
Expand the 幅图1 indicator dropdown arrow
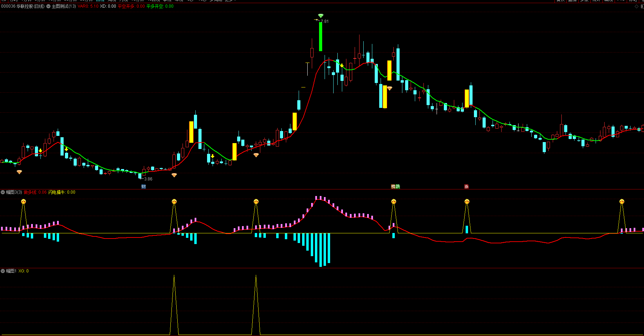[3, 271]
